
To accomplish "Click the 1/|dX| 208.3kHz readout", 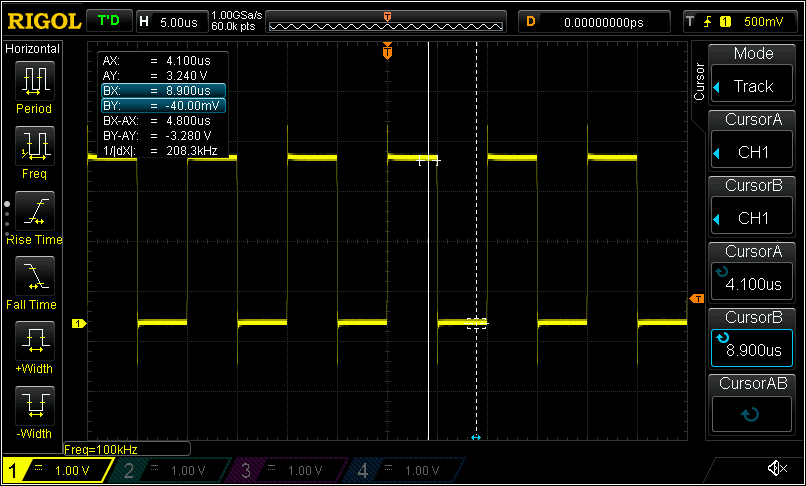I will tap(160, 151).
